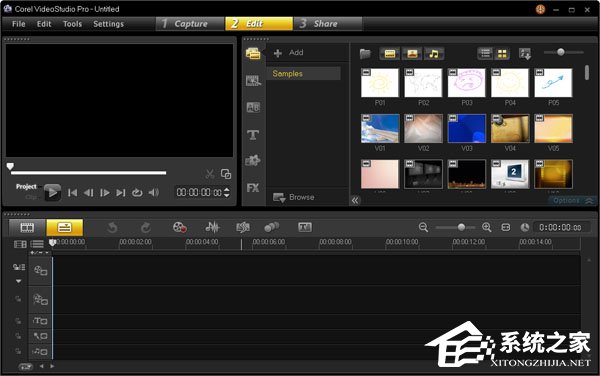
Task: Select the Edit step tab
Action: [x=259, y=24]
